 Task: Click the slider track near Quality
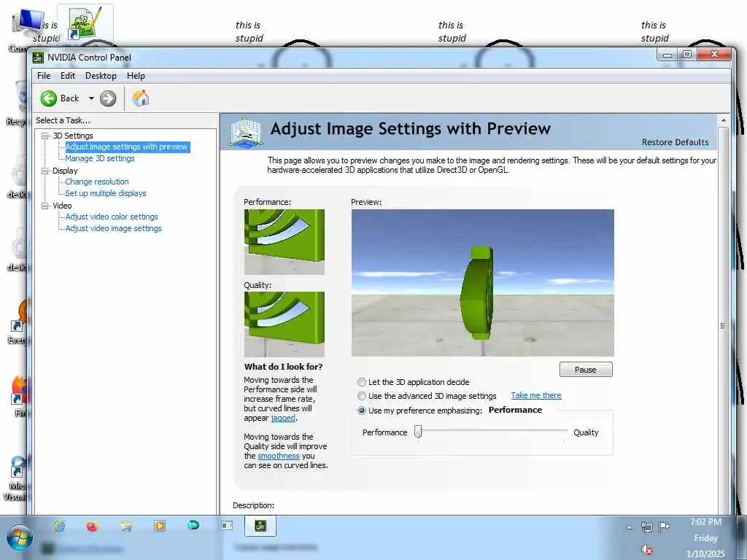[x=562, y=430]
